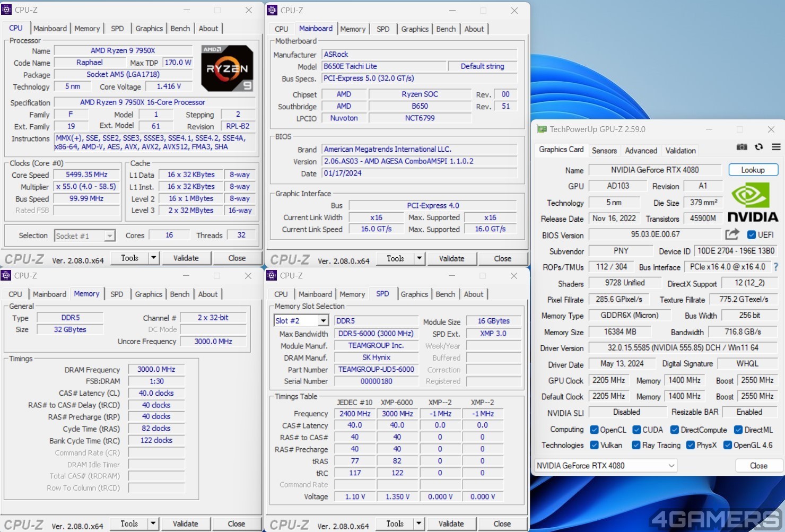
Task: Open the Graphics tab in the Motherboard window
Action: pyautogui.click(x=415, y=29)
